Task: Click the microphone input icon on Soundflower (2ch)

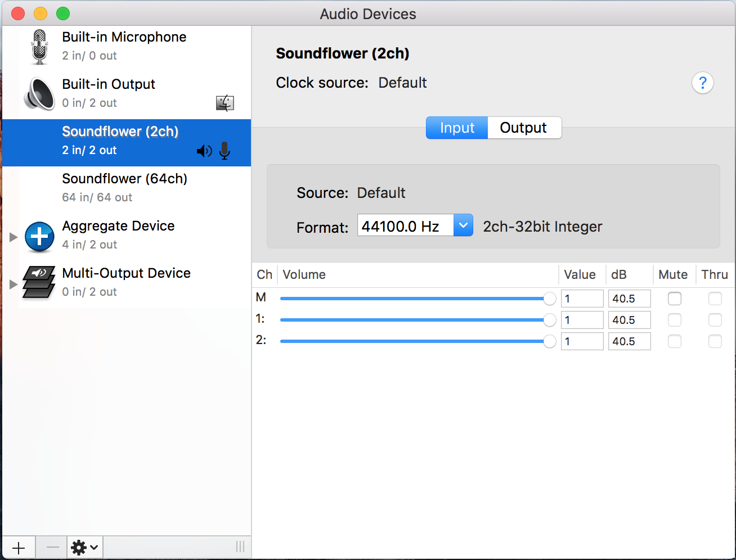Action: pyautogui.click(x=225, y=151)
